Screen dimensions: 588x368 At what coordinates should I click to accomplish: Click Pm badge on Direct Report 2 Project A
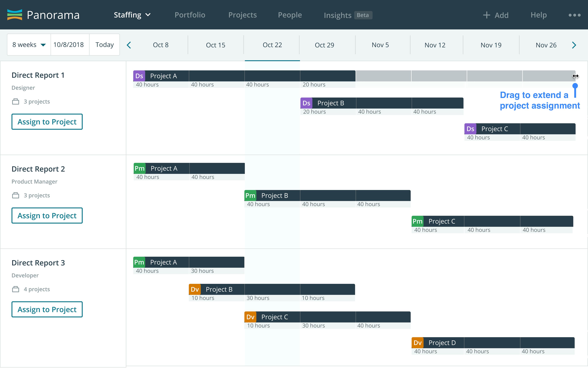pos(140,168)
